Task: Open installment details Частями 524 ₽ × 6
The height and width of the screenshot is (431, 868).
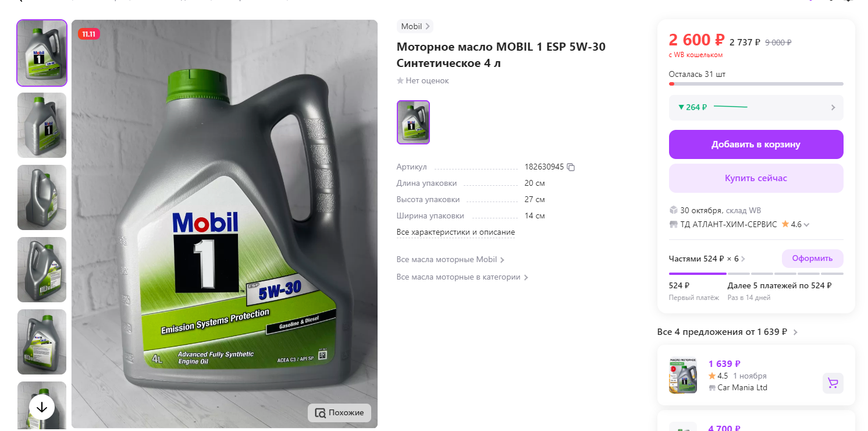Action: pyautogui.click(x=707, y=259)
